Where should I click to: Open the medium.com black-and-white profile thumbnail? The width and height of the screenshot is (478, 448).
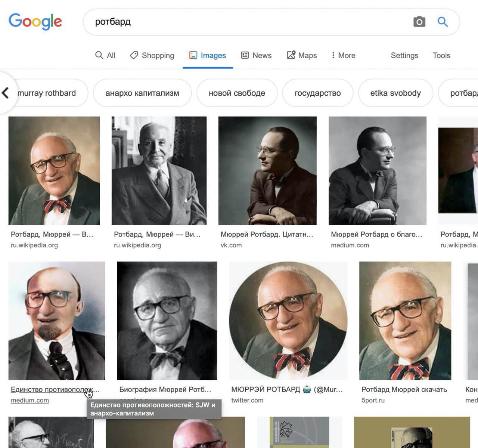pos(378,171)
